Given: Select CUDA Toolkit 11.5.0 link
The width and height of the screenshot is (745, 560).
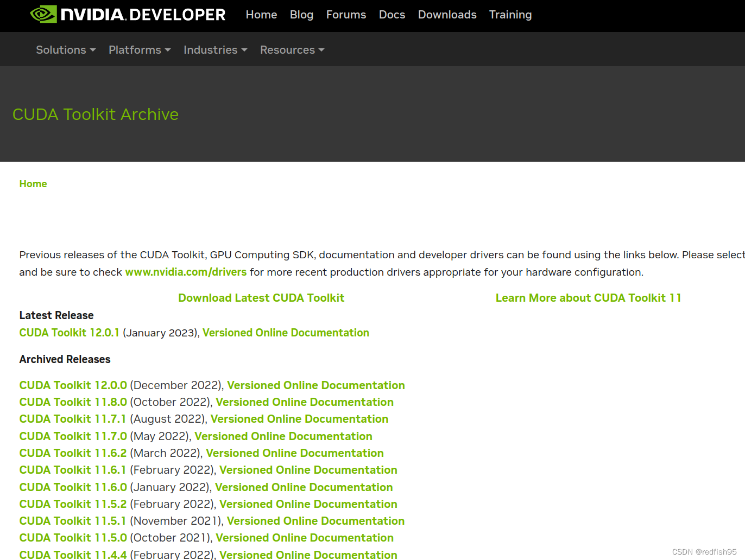Looking at the screenshot, I should tap(73, 538).
